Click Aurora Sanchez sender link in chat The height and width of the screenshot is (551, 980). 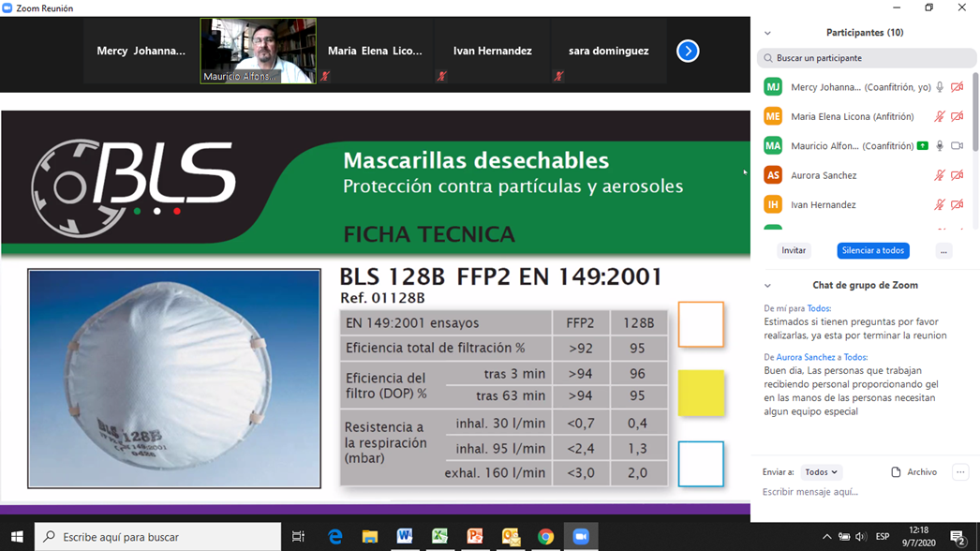(805, 357)
